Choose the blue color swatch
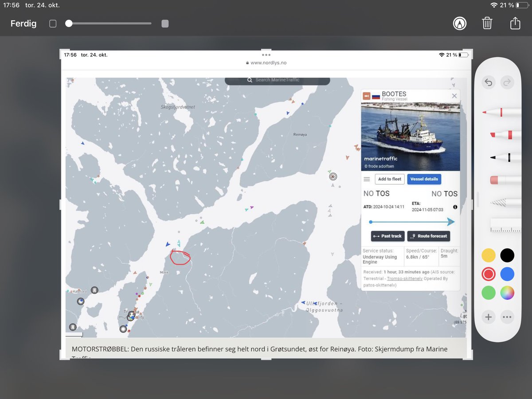This screenshot has width=532, height=399. click(x=507, y=274)
